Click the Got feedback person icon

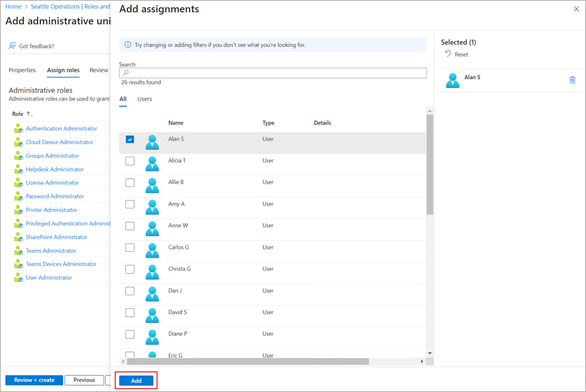click(12, 46)
